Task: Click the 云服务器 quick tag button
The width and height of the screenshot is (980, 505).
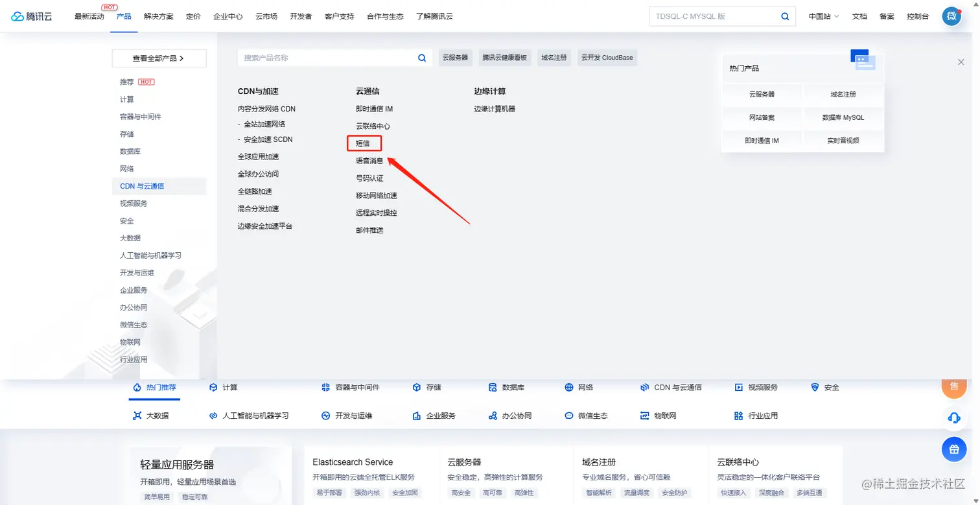Action: pos(456,58)
